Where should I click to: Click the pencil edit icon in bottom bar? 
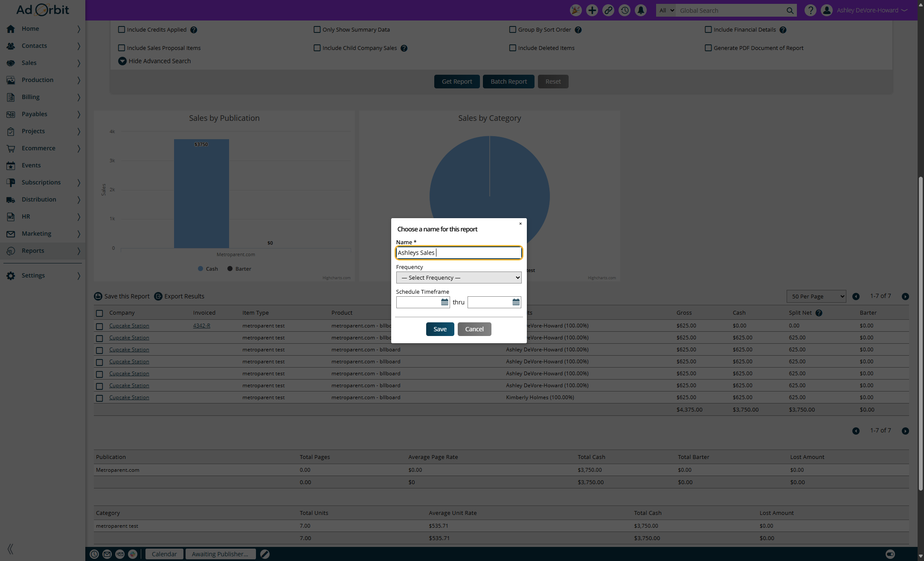[x=265, y=554]
